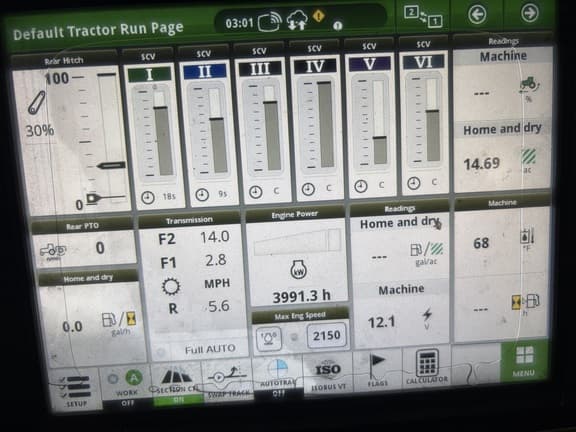Switch display layout using 2-to-1 icon
Viewport: 576px width, 432px height.
point(423,17)
